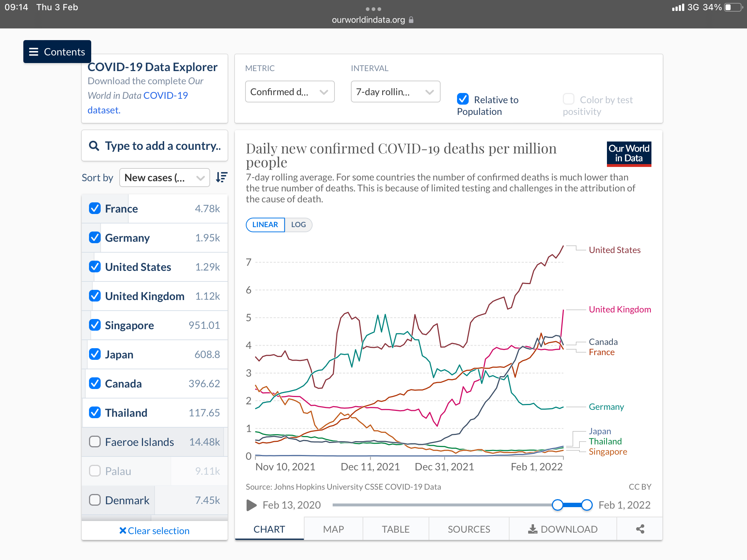Click the CC BY license link
The width and height of the screenshot is (747, 560).
(640, 487)
